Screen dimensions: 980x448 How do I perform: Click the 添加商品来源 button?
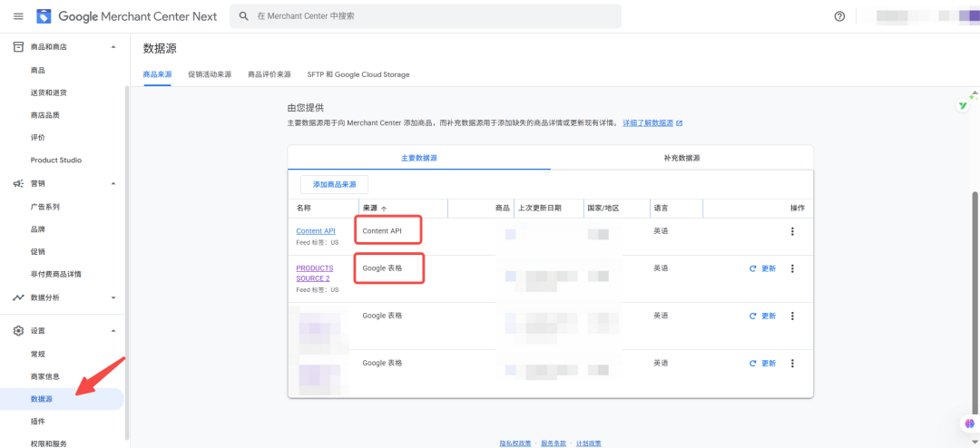(334, 184)
